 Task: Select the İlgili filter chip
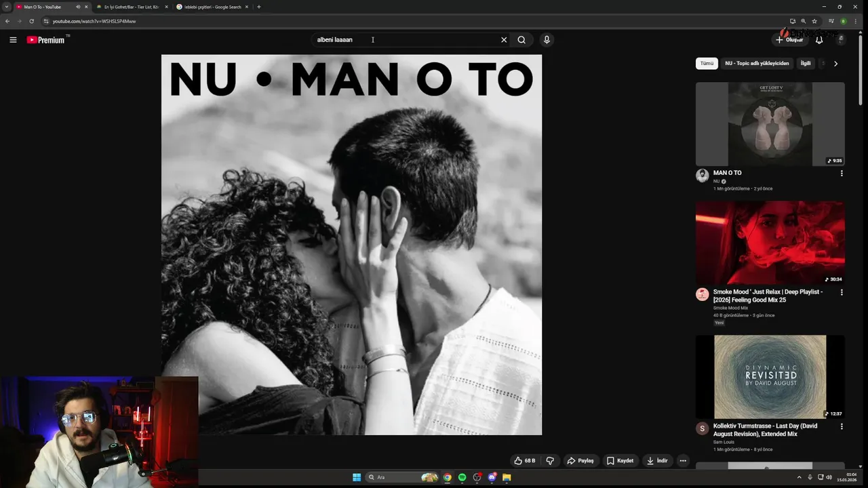point(806,63)
